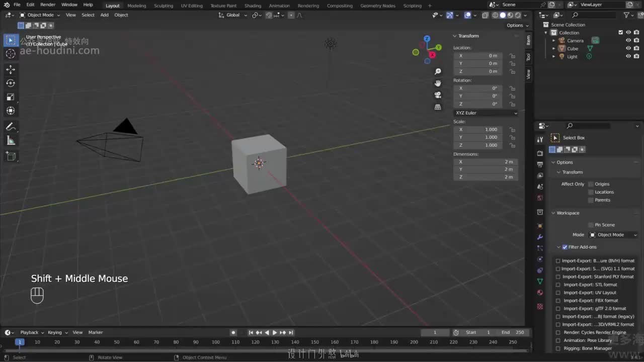The height and width of the screenshot is (362, 644).
Task: Click the Blender logo menu icon
Action: (x=7, y=5)
